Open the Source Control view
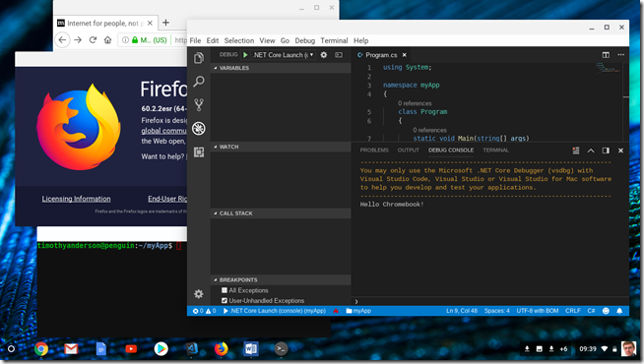644x364 pixels. click(x=199, y=105)
